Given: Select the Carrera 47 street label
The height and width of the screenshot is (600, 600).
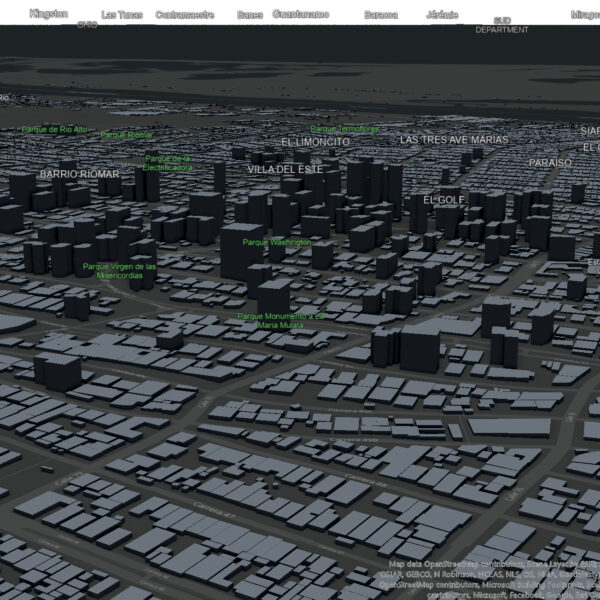Looking at the screenshot, I should [214, 510].
